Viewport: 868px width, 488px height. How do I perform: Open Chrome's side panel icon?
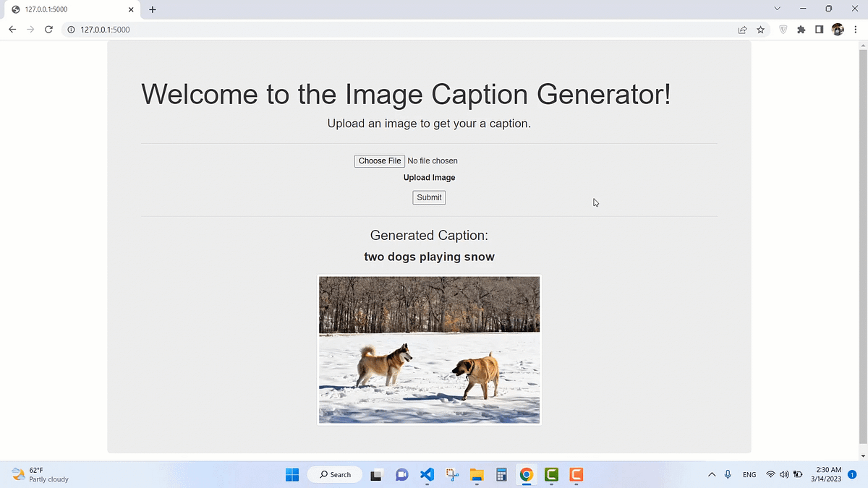pos(819,30)
